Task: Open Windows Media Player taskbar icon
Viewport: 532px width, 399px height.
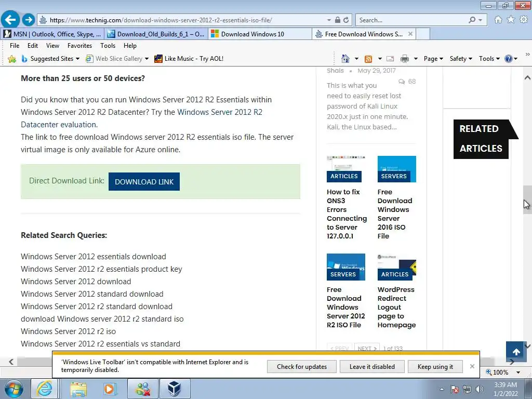Action: [x=110, y=389]
